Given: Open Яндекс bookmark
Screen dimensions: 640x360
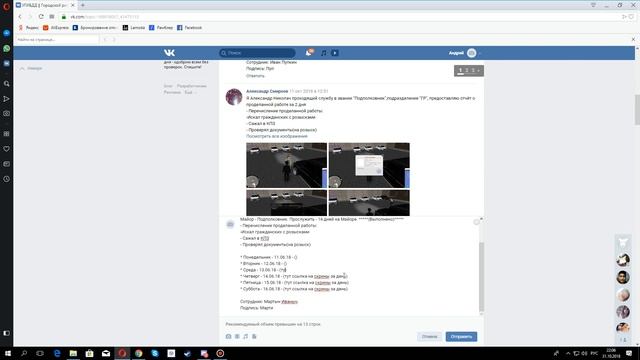Looking at the screenshot, I should tap(29, 28).
